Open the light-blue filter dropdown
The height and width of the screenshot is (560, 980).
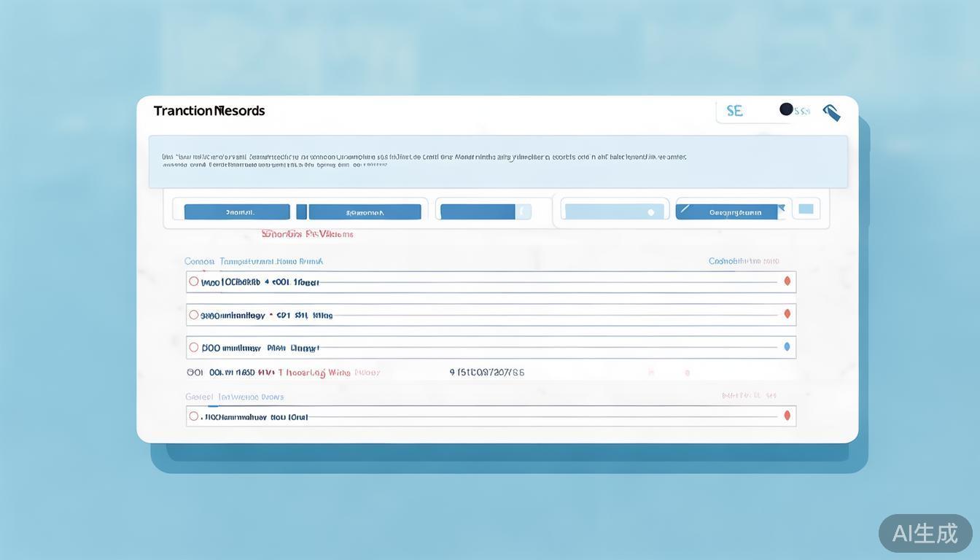coord(613,212)
